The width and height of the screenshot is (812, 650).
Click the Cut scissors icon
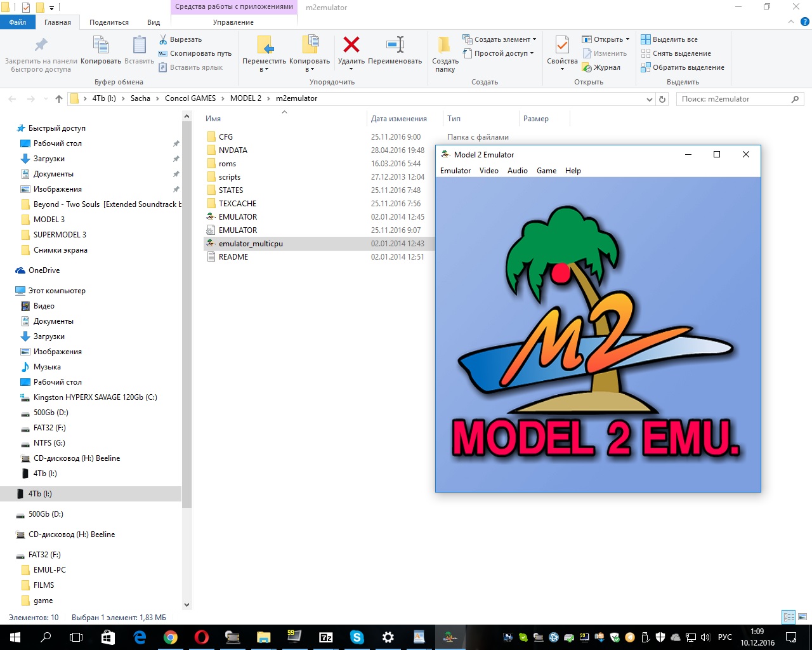163,39
